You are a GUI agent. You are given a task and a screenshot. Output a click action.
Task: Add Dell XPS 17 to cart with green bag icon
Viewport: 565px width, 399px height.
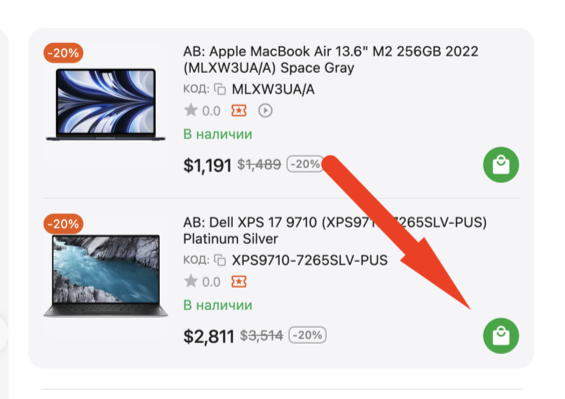click(x=501, y=336)
